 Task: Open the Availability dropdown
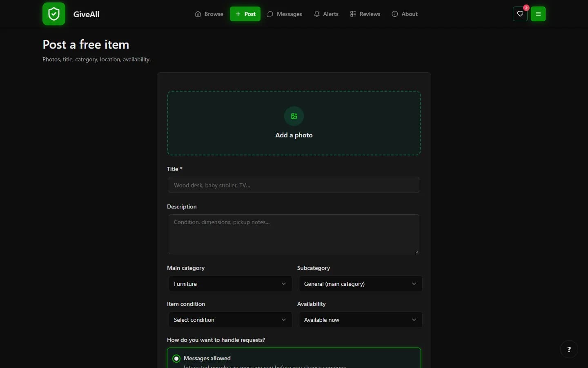(361, 320)
